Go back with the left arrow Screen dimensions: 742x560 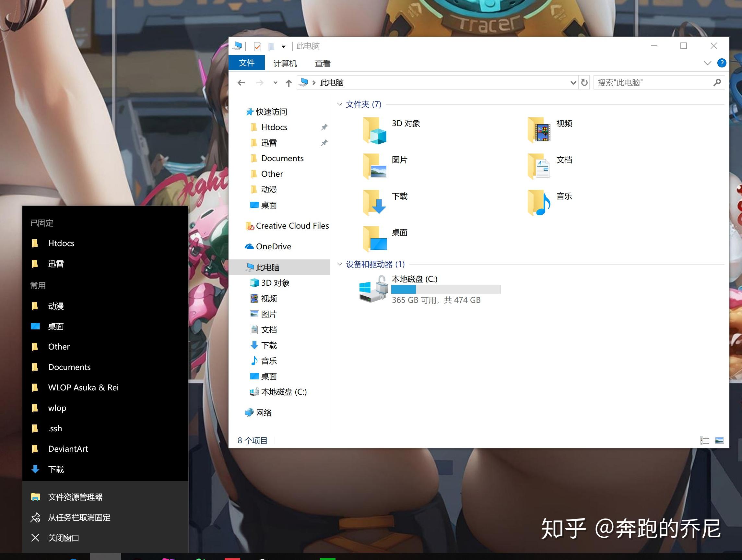point(241,83)
